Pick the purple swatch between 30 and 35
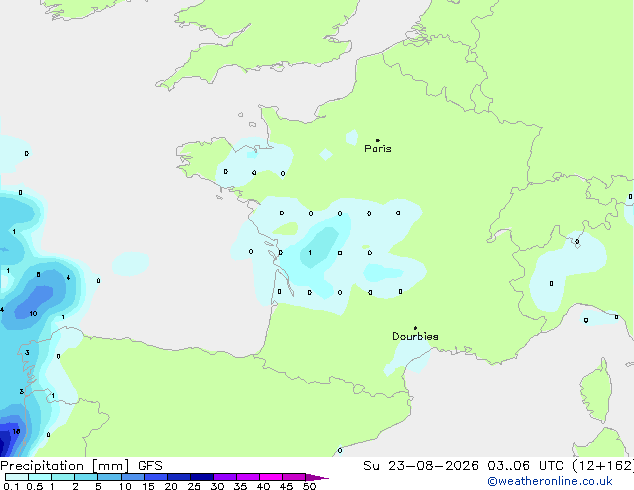Image resolution: width=634 pixels, height=490 pixels. coord(225,477)
